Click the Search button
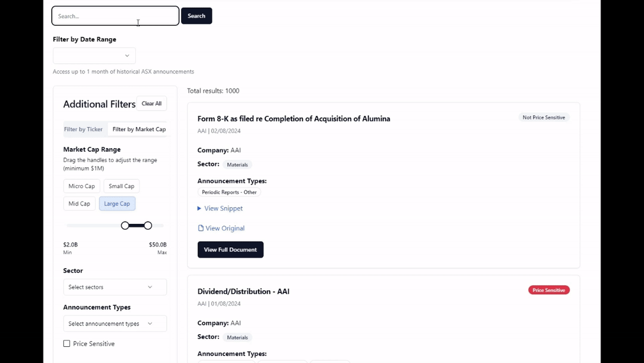 pyautogui.click(x=196, y=16)
